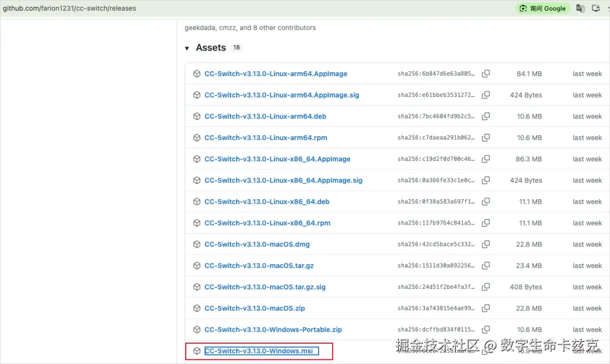Download CC-Switch-v3.13.0-macOS.zip archive
This screenshot has width=610, height=364.
255,308
